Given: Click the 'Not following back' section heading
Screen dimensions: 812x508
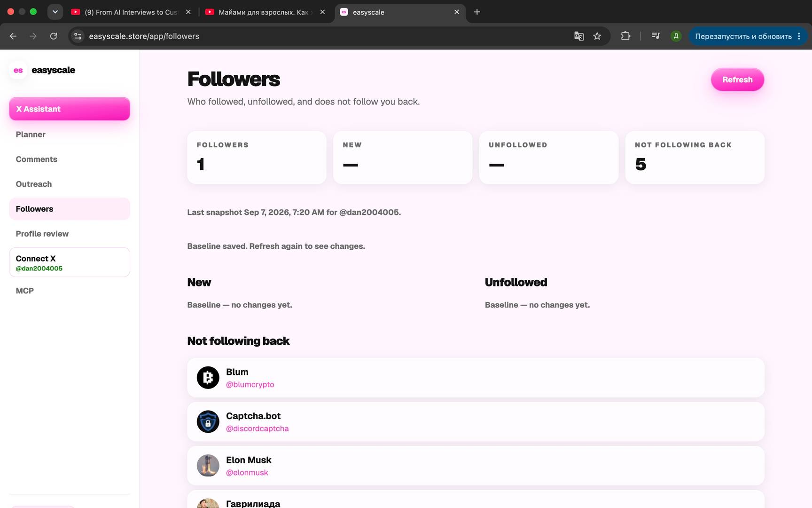Looking at the screenshot, I should 238,341.
